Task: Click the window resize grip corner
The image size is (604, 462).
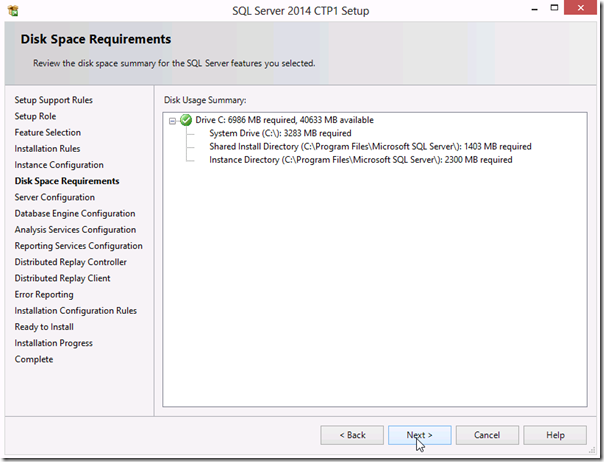Action: coord(592,450)
